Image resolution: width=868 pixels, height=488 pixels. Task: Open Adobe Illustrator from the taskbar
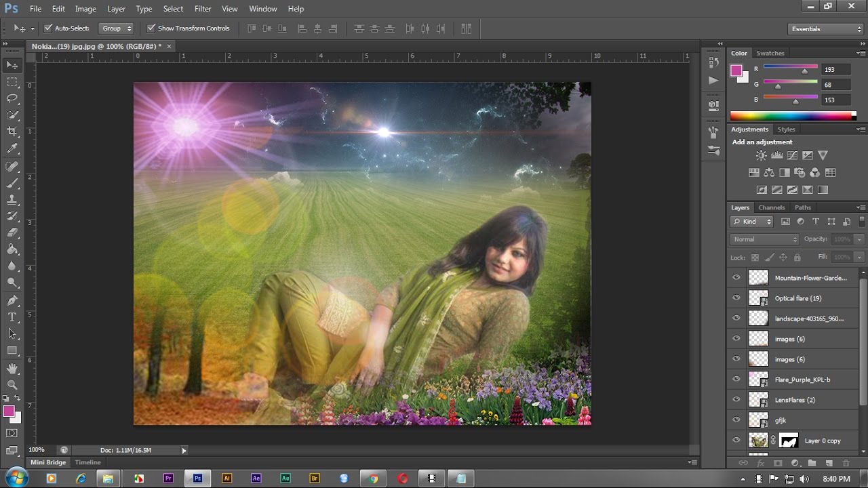[x=227, y=479]
